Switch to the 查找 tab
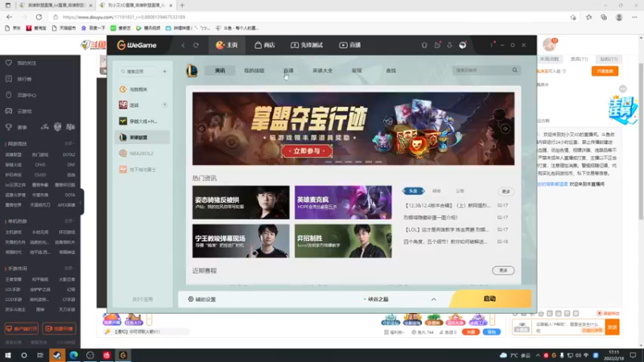This screenshot has height=362, width=644. point(391,71)
